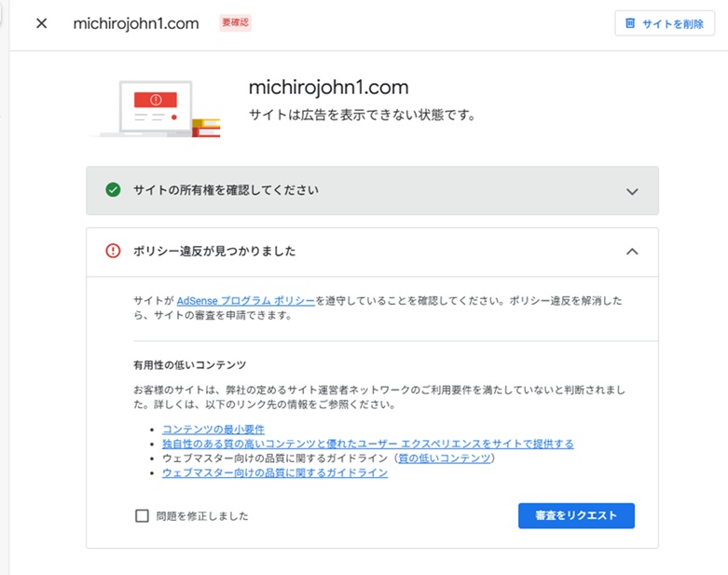Collapse the ポリシー違反が見つかりました section chevron
The image size is (728, 575).
click(632, 251)
